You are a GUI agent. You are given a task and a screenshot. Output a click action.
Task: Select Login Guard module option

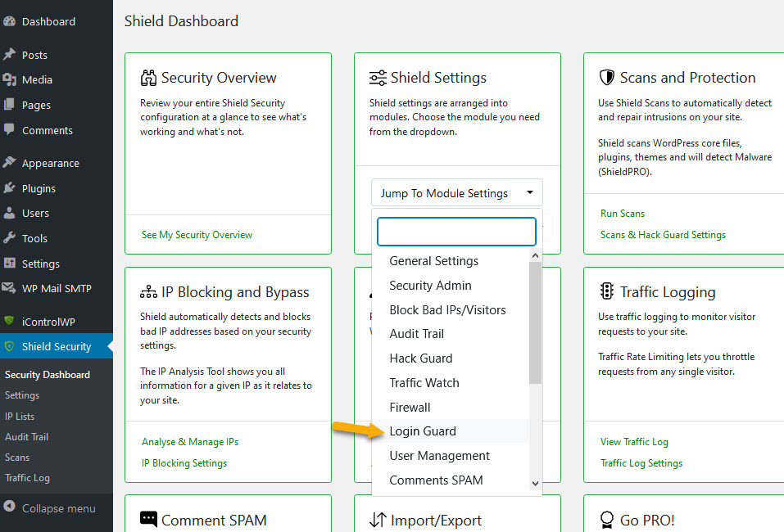423,431
